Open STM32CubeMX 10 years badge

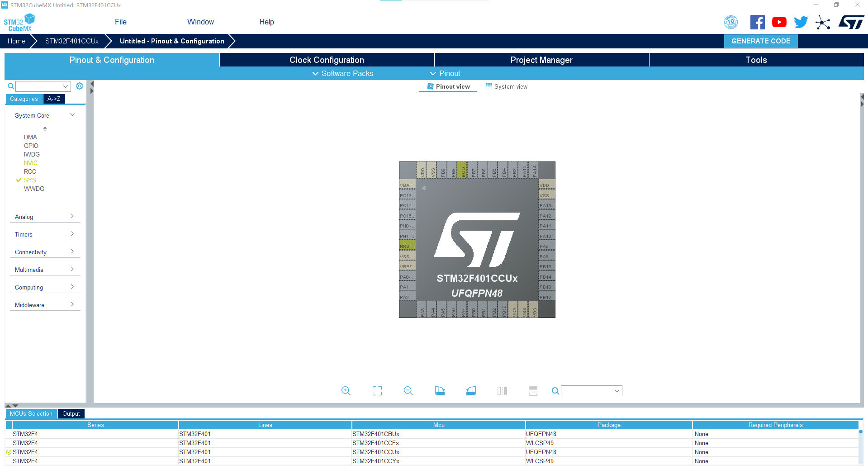pos(731,22)
